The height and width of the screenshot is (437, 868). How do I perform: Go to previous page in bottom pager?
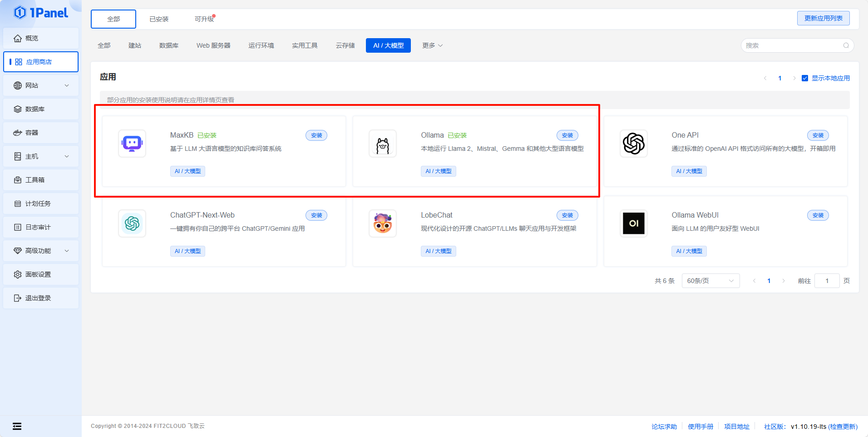click(755, 281)
